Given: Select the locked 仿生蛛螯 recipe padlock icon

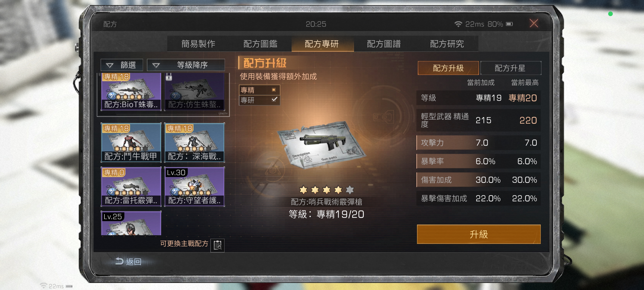Looking at the screenshot, I should 169,77.
